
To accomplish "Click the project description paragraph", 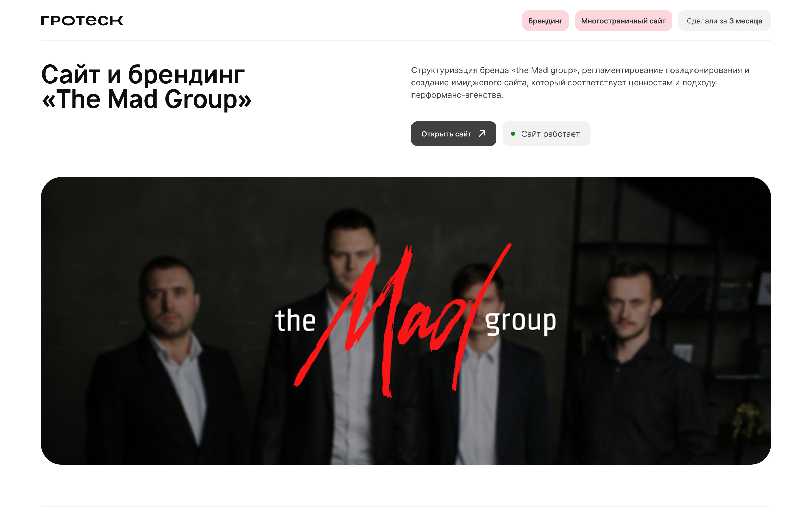I will (x=580, y=83).
